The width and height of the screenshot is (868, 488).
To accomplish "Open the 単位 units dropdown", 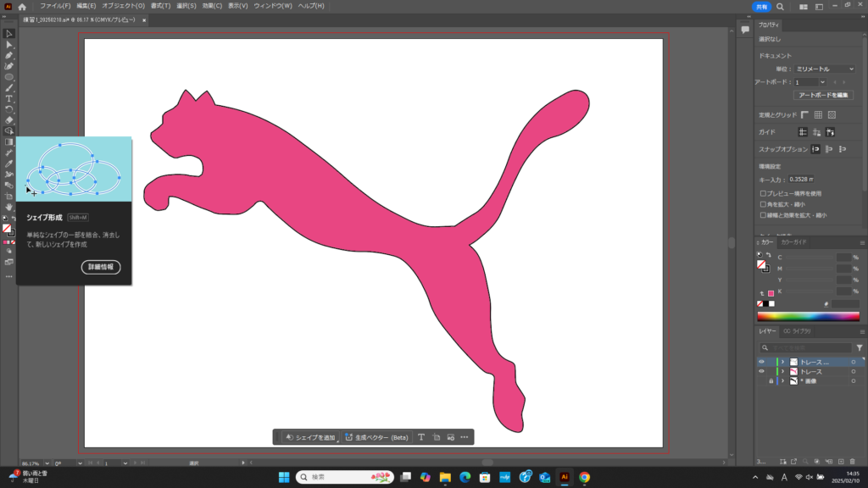I will pyautogui.click(x=824, y=69).
